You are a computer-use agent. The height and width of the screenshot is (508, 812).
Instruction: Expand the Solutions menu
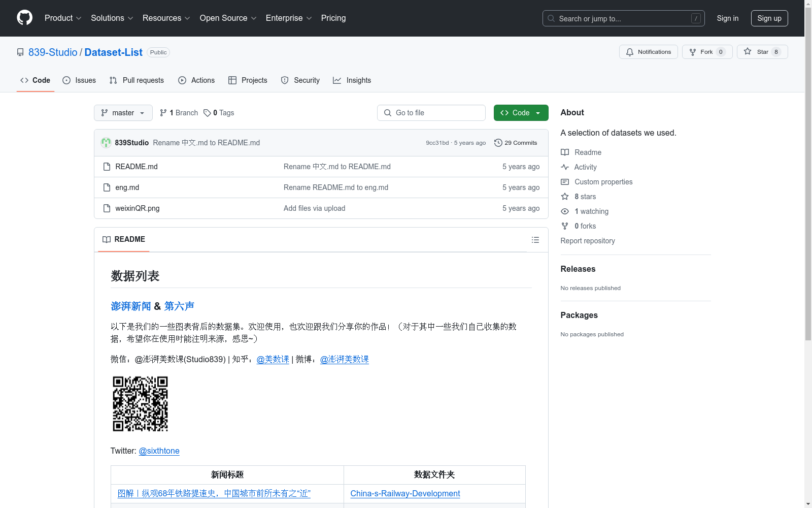click(112, 18)
